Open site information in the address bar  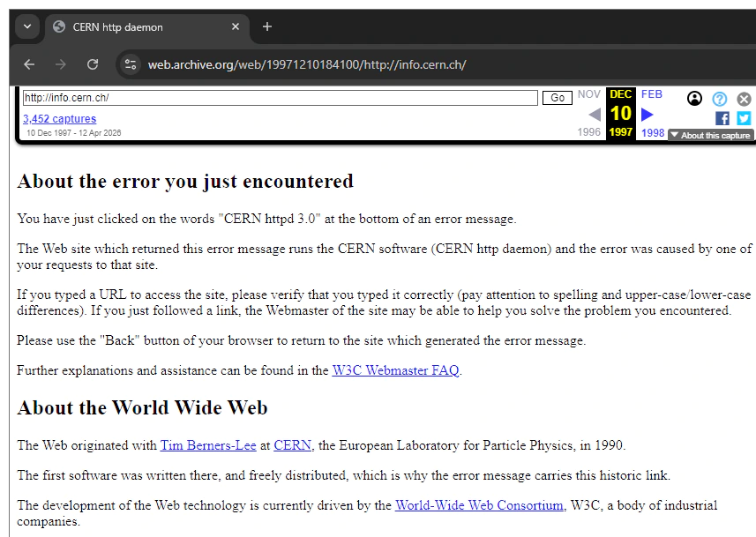(x=131, y=63)
